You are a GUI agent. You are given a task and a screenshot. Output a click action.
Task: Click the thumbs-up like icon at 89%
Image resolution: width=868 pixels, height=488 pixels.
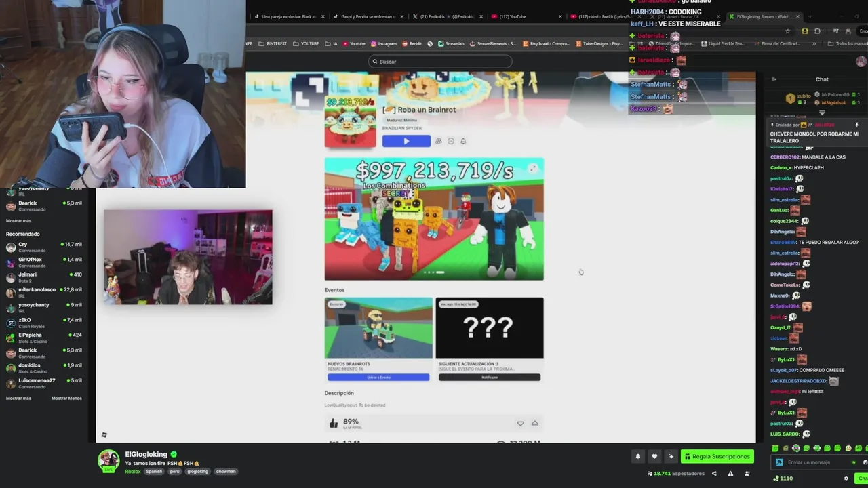pyautogui.click(x=333, y=423)
